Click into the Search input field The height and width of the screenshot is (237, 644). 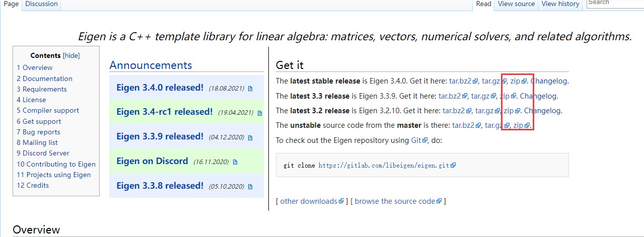(614, 3)
